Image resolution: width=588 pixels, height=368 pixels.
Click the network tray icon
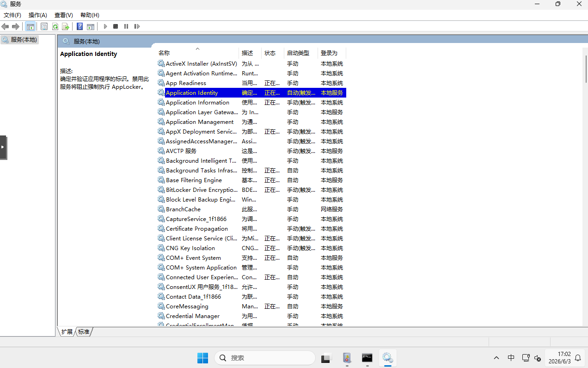click(x=526, y=358)
